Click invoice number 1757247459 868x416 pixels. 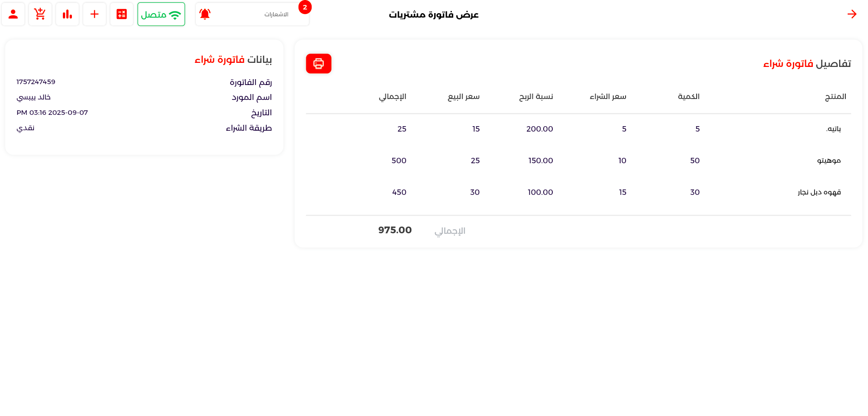coord(36,82)
